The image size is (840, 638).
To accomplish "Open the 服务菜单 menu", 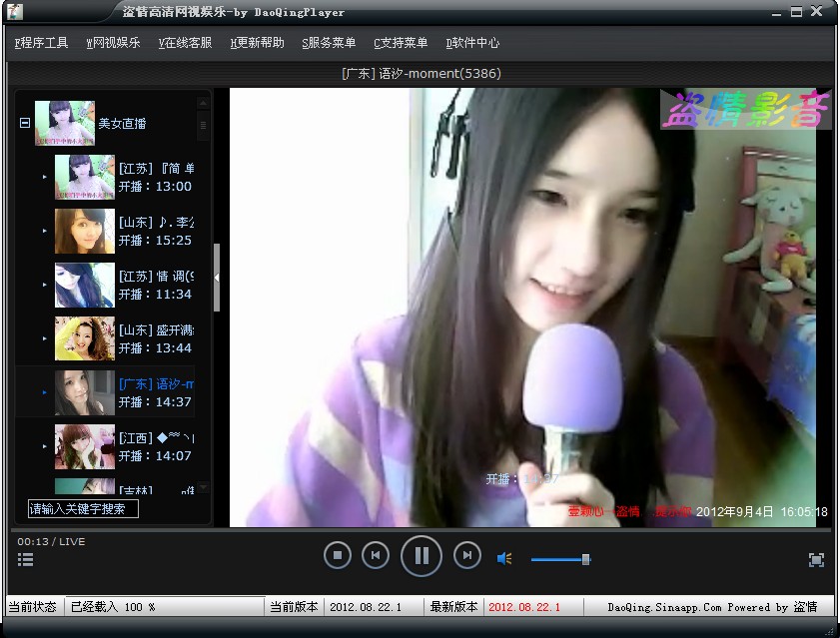I will pos(329,43).
